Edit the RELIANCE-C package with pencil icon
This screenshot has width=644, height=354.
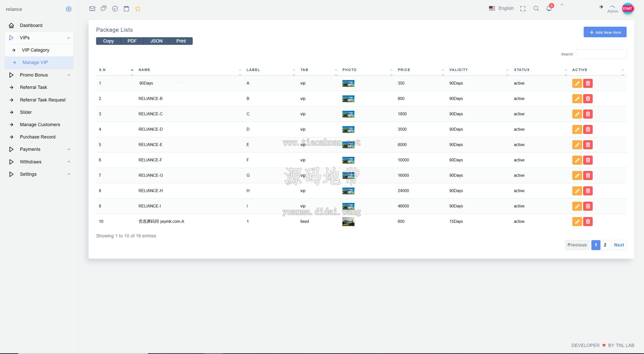577,114
